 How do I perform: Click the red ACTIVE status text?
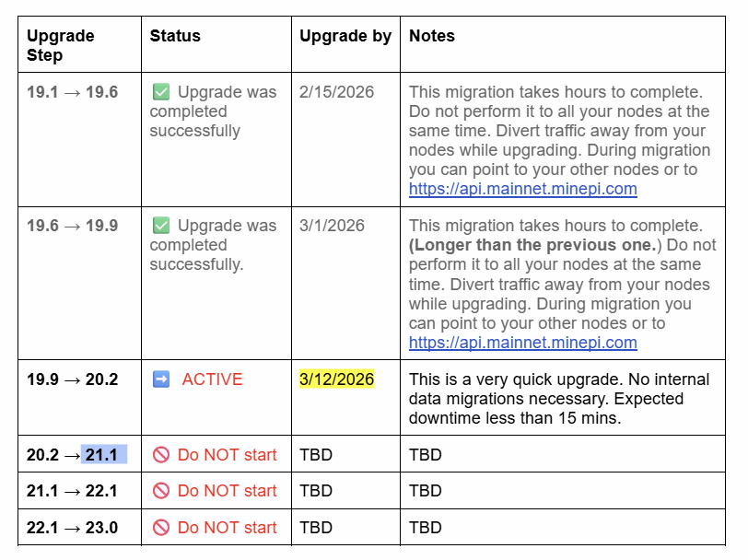coord(212,379)
